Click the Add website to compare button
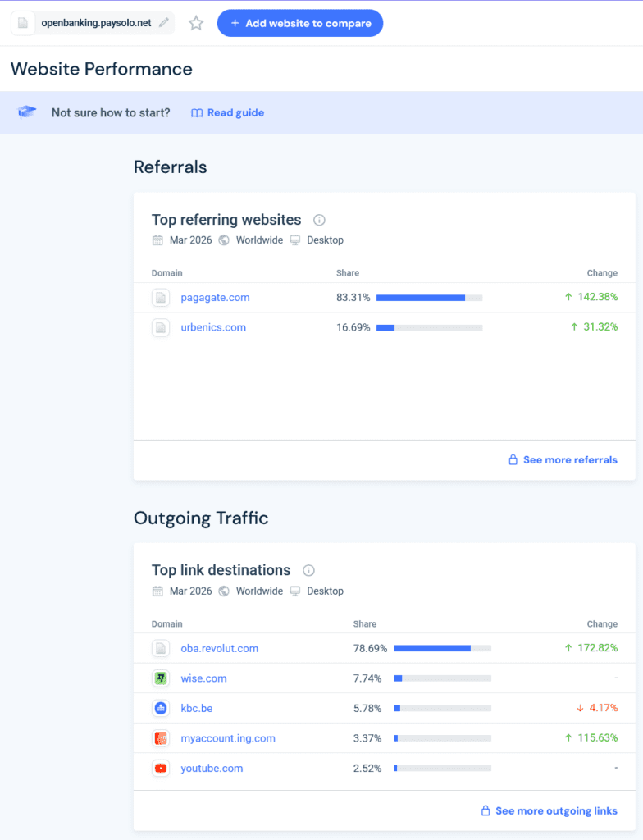Viewport: 643px width, 840px height. point(300,23)
